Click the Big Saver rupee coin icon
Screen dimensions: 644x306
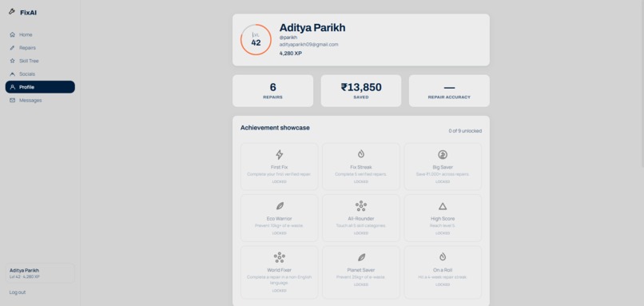[x=443, y=154]
